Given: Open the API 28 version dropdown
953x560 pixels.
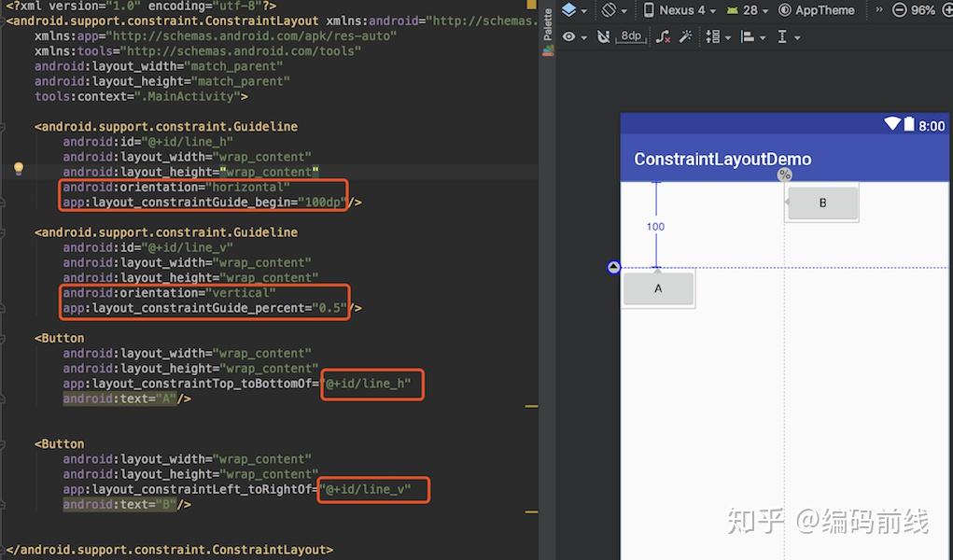Looking at the screenshot, I should pyautogui.click(x=750, y=10).
